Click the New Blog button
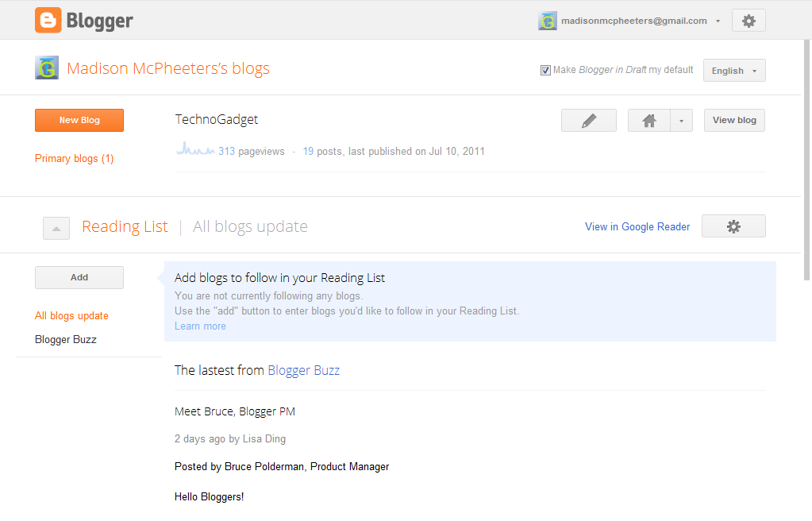The height and width of the screenshot is (521, 812). (79, 120)
